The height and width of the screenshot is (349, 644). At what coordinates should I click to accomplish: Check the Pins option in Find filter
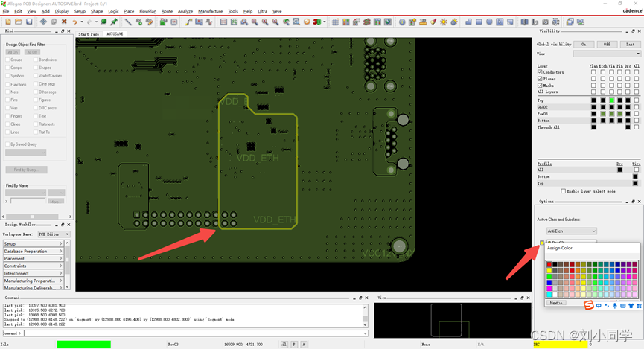(8, 99)
